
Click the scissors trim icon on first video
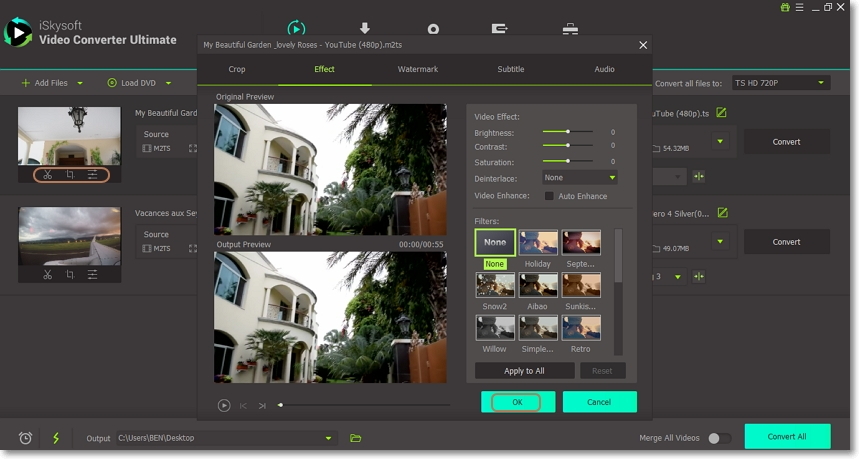point(47,175)
